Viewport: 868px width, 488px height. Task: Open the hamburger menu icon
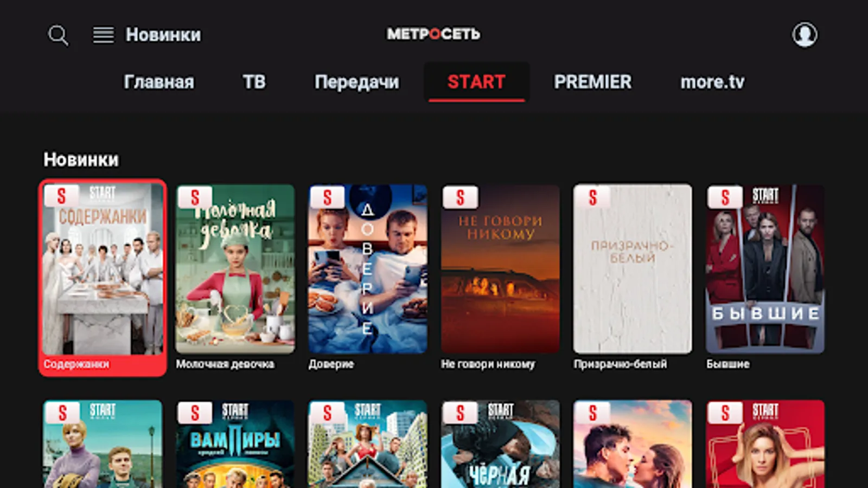103,35
